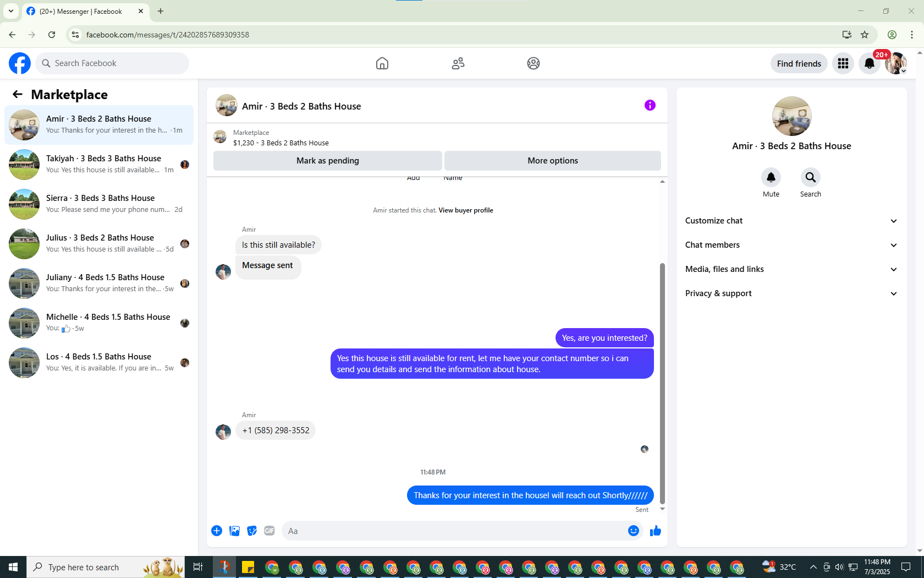Choose a sticker icon in composer

point(252,531)
